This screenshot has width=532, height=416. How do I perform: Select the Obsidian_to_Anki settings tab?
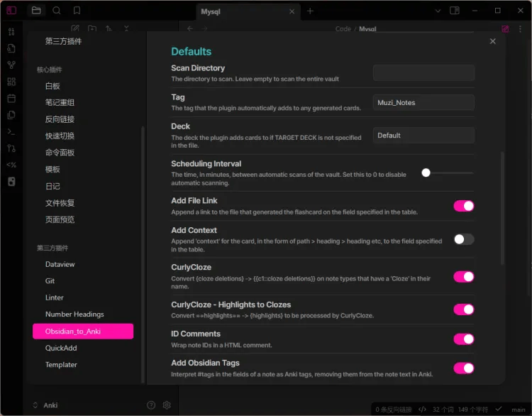pos(83,331)
